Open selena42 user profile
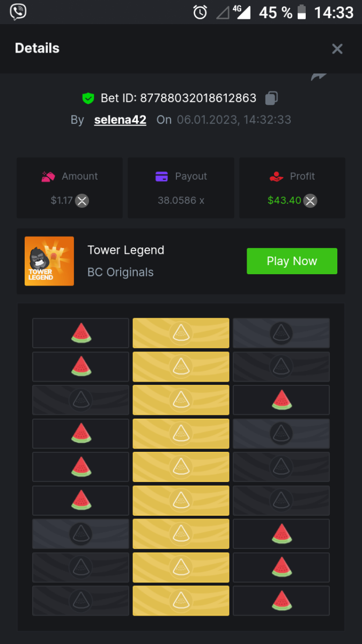This screenshot has height=644, width=362. pos(120,120)
